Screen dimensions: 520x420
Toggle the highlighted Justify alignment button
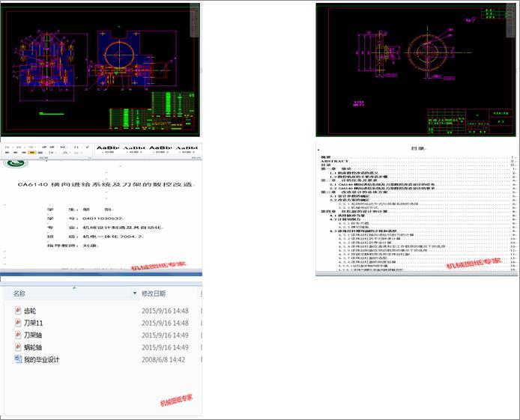click(x=31, y=153)
